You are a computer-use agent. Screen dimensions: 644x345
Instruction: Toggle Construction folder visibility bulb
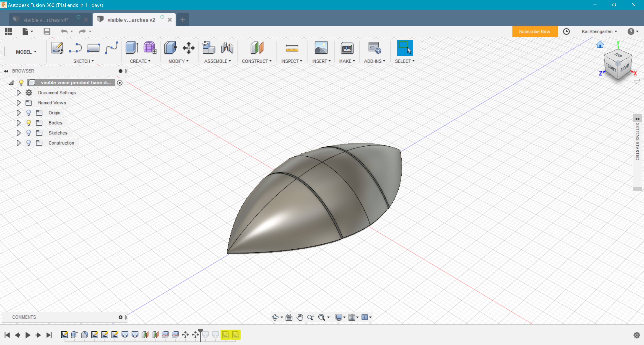pos(29,143)
